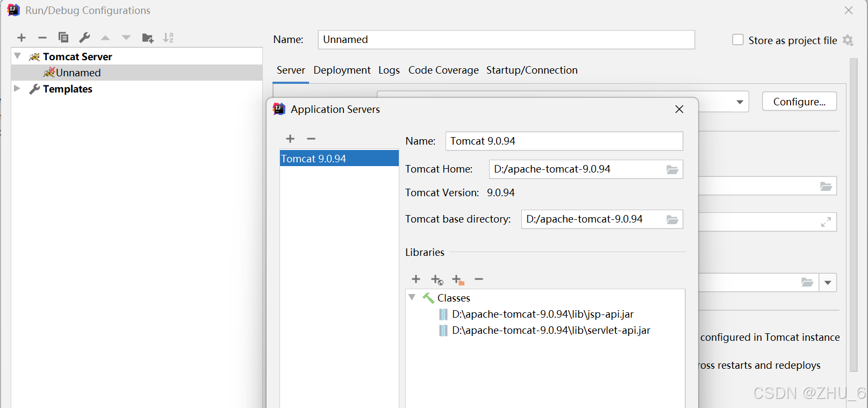Click Tomcat Version value 9.0.94
868x408 pixels.
click(x=501, y=192)
